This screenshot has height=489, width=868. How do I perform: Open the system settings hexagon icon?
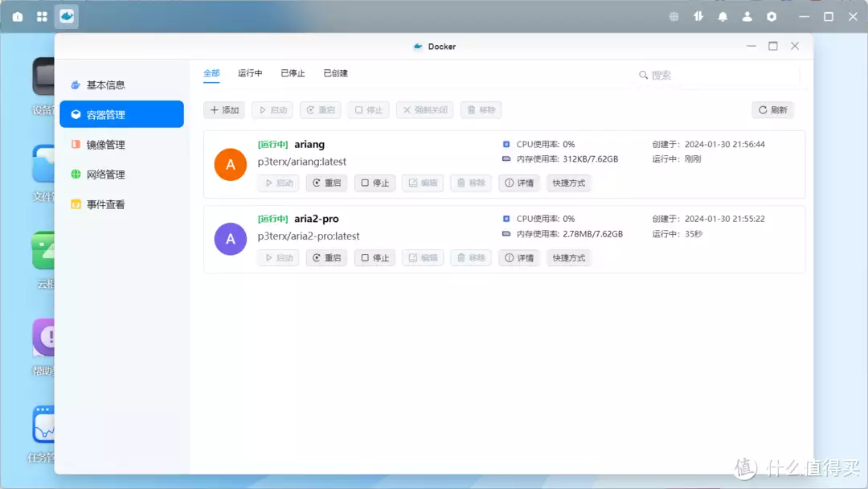tap(771, 17)
